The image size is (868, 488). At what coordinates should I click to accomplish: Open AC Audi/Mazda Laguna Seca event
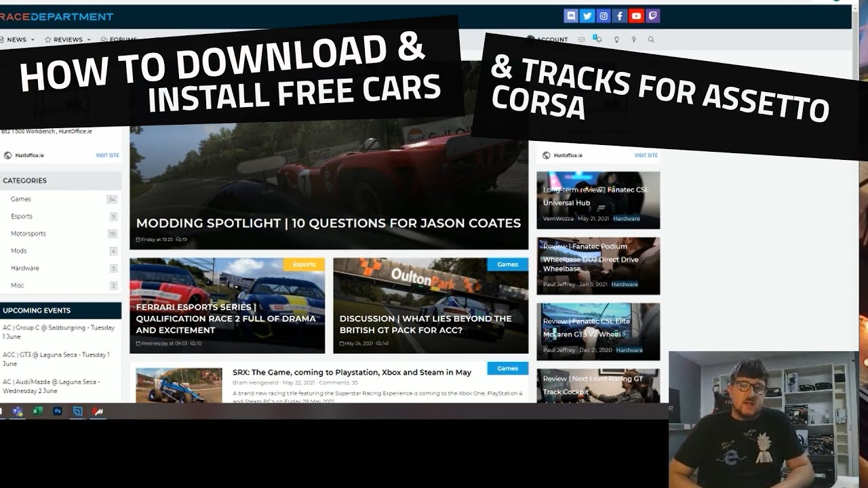coord(52,386)
